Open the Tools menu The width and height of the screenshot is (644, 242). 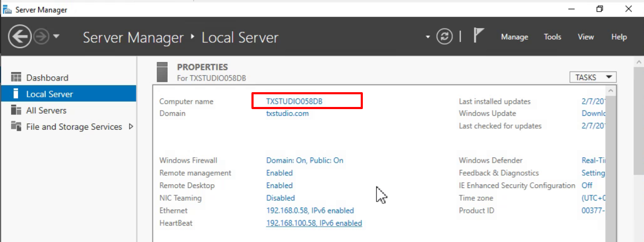coord(552,37)
